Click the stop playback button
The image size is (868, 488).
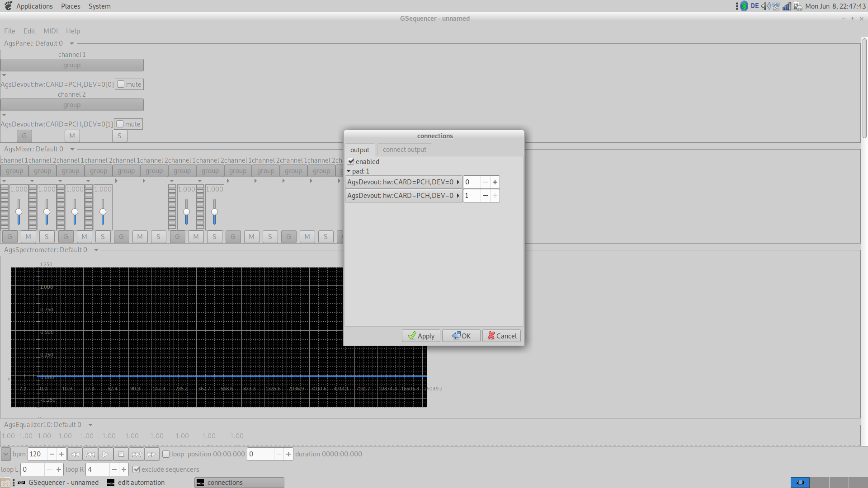coord(121,454)
